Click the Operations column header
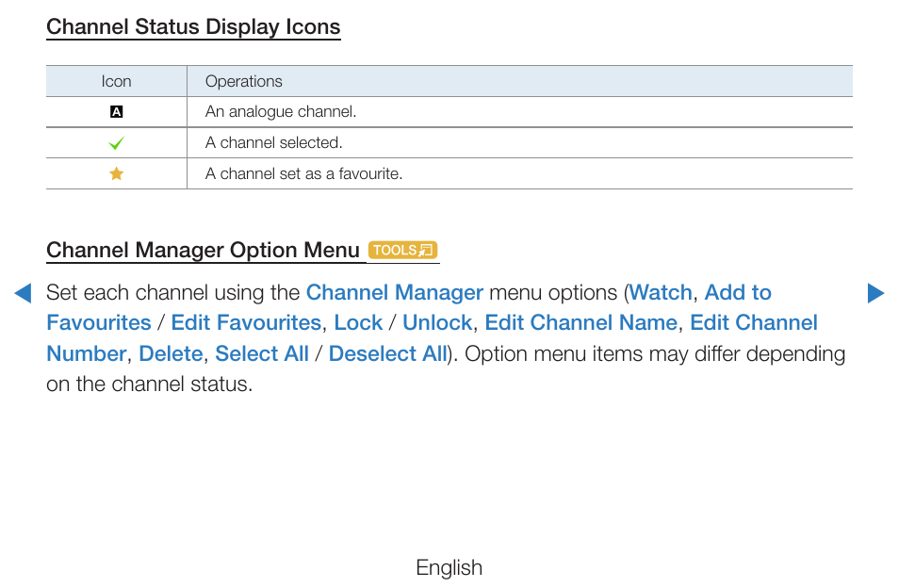This screenshot has height=588, width=899. click(x=244, y=81)
